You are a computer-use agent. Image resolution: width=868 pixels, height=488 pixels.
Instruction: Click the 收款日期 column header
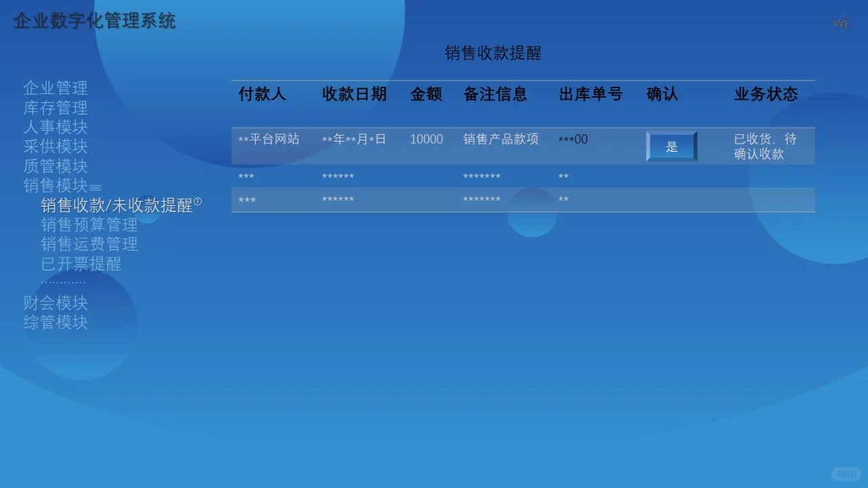(355, 94)
